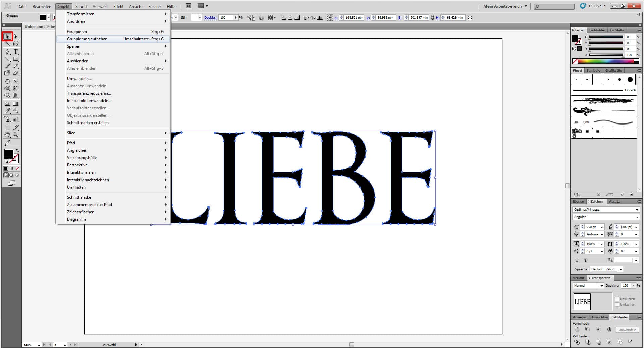This screenshot has height=348, width=644.
Task: Choose Gruppierung aufheben from the Objekt menu
Action: [x=87, y=39]
